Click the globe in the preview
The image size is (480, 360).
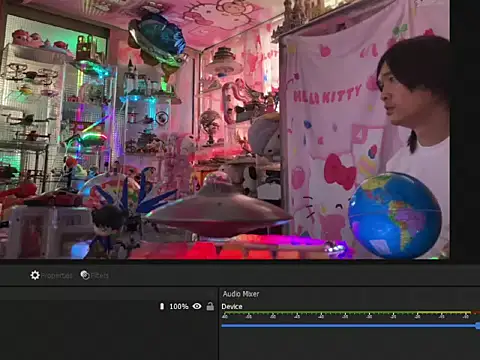pos(395,215)
